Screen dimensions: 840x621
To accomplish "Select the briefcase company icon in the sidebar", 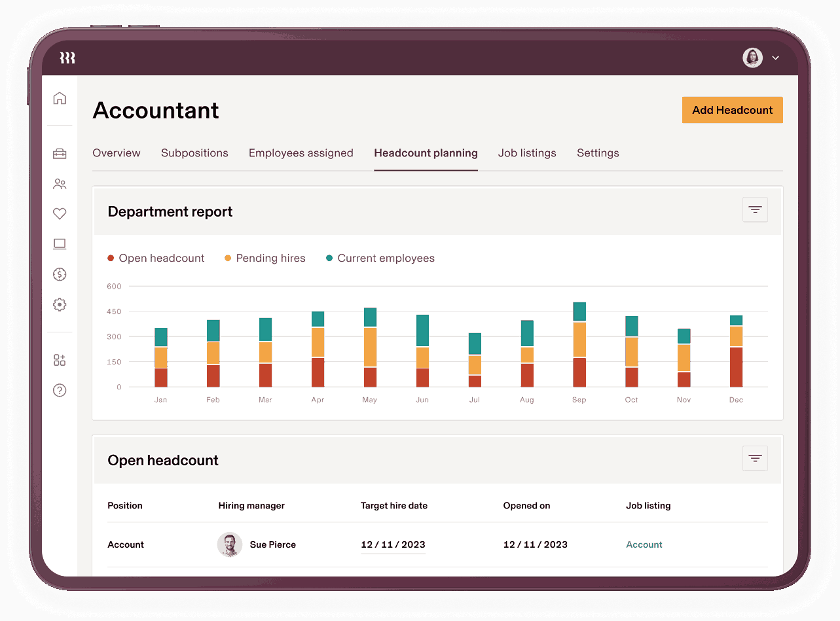I will 60,153.
